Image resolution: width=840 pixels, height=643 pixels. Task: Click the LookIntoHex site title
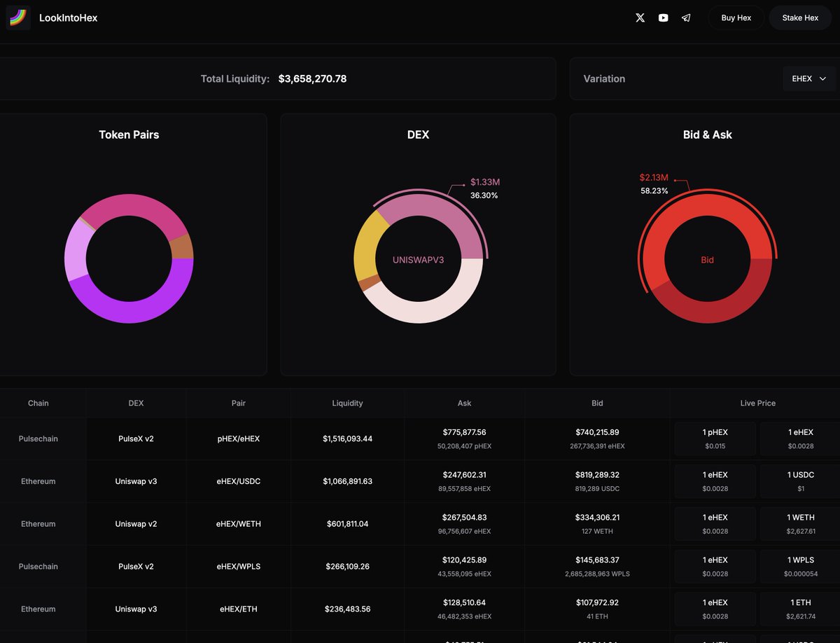(69, 18)
